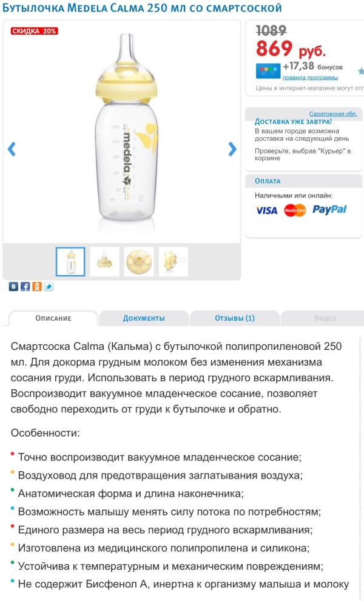Select the third round valve thumbnail
Screen dimensions: 364x603
[x=139, y=262]
